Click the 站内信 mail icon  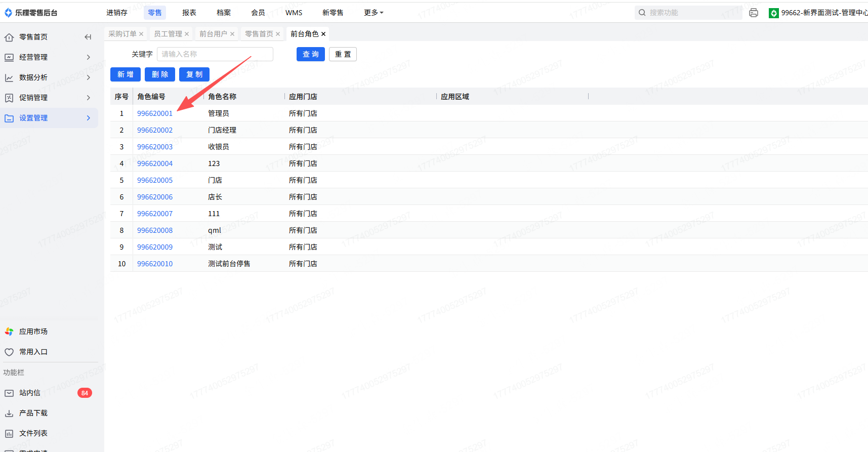(9, 393)
